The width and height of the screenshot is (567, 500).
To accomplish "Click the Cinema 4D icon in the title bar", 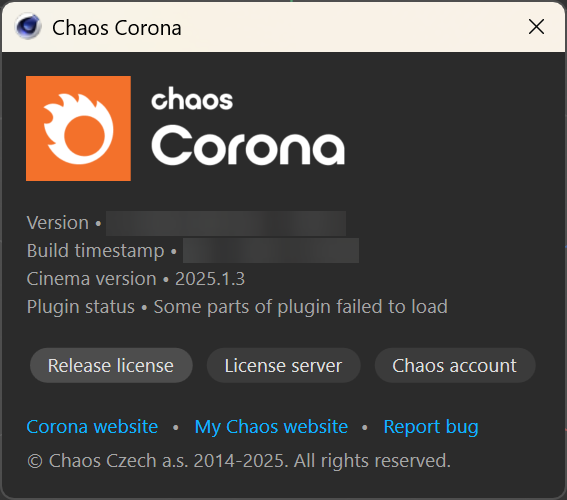I will coord(28,27).
